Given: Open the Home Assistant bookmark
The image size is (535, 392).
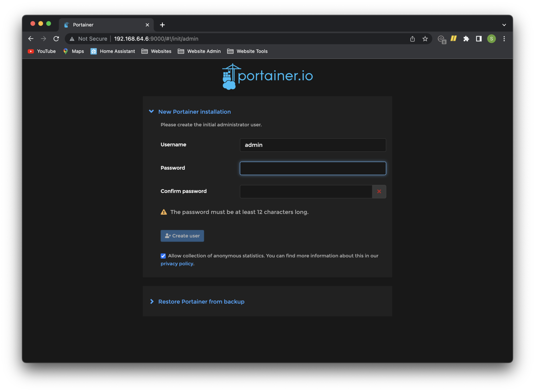Looking at the screenshot, I should point(113,51).
